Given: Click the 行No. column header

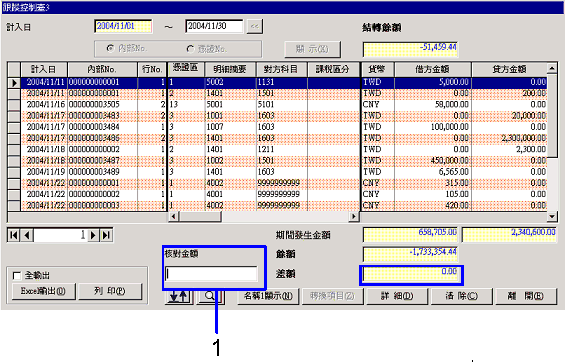Looking at the screenshot, I should [x=152, y=69].
